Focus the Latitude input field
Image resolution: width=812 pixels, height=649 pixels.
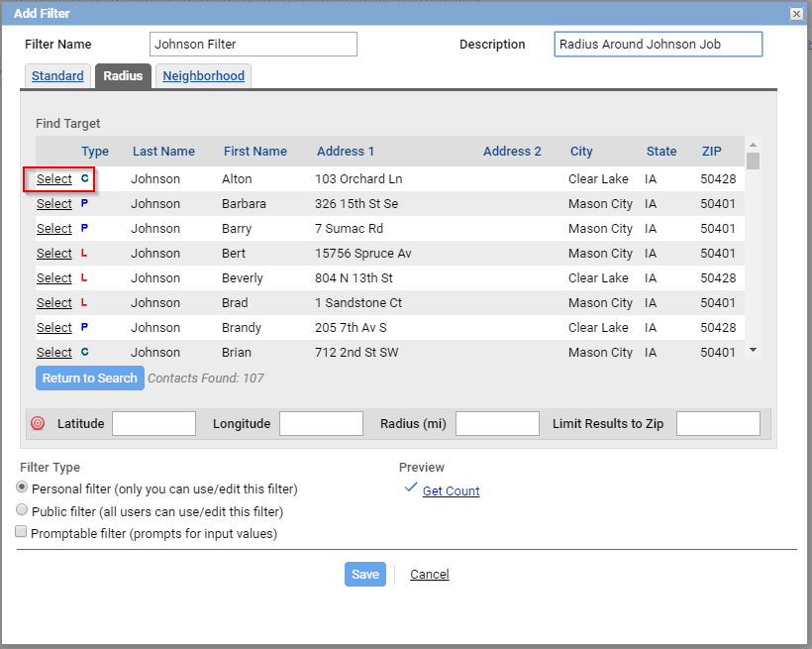pyautogui.click(x=153, y=423)
